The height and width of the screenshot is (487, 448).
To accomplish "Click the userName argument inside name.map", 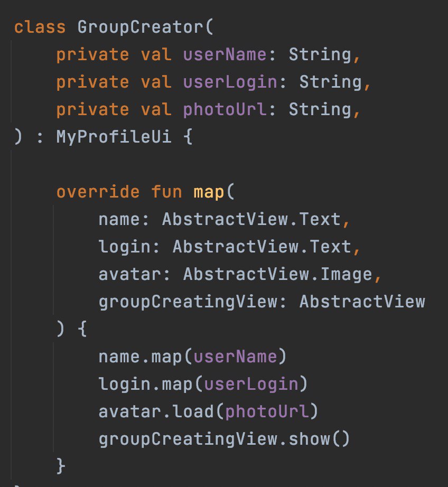I will (235, 357).
